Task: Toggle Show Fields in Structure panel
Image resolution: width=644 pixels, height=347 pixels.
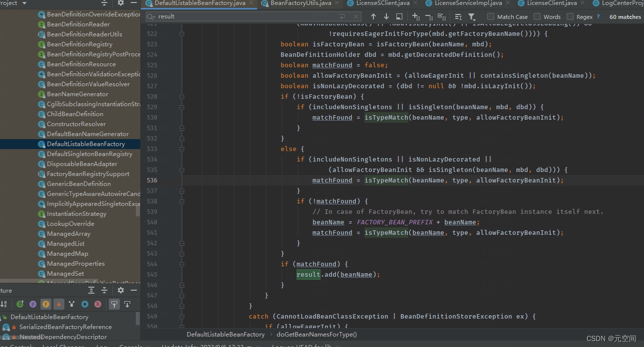Action: pos(46,304)
